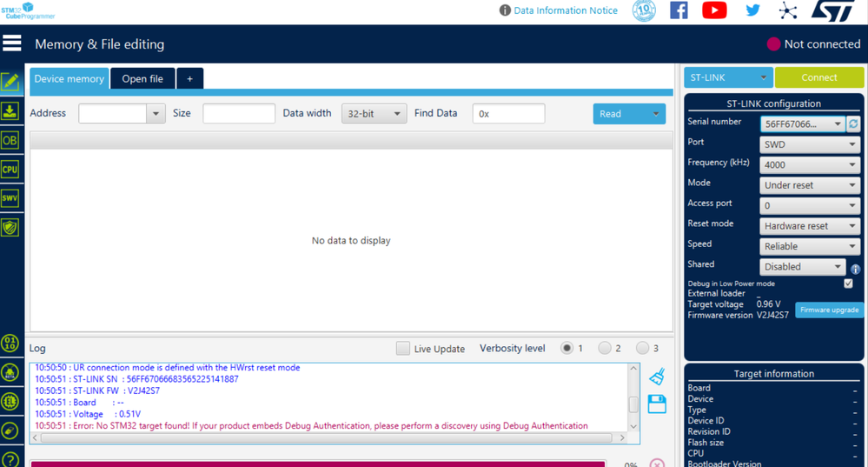
Task: Click the ST logo in top right
Action: click(x=833, y=11)
